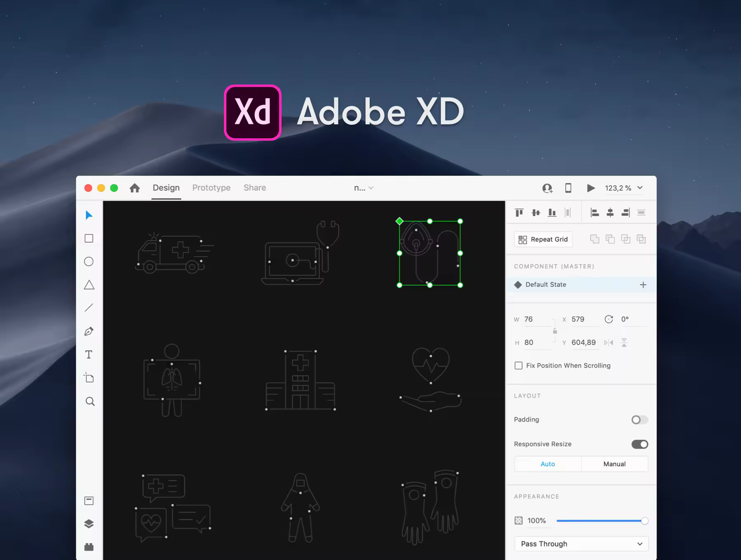Switch to the Prototype tab
Screen dimensions: 741x560
pyautogui.click(x=212, y=188)
